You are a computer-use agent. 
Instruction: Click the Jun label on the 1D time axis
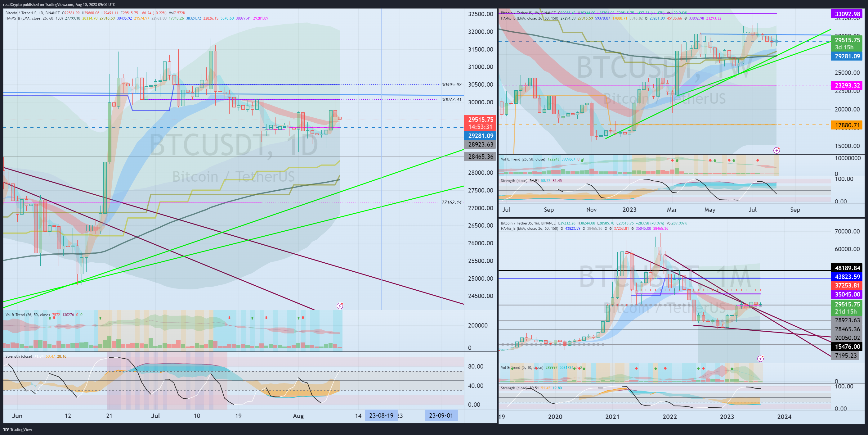point(17,416)
